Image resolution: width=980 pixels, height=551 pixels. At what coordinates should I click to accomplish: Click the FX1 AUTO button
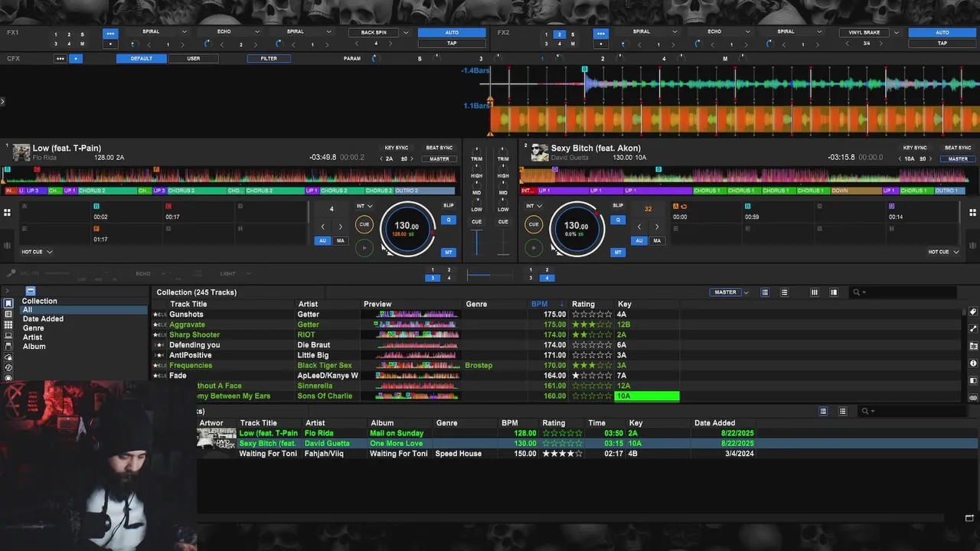click(x=452, y=33)
